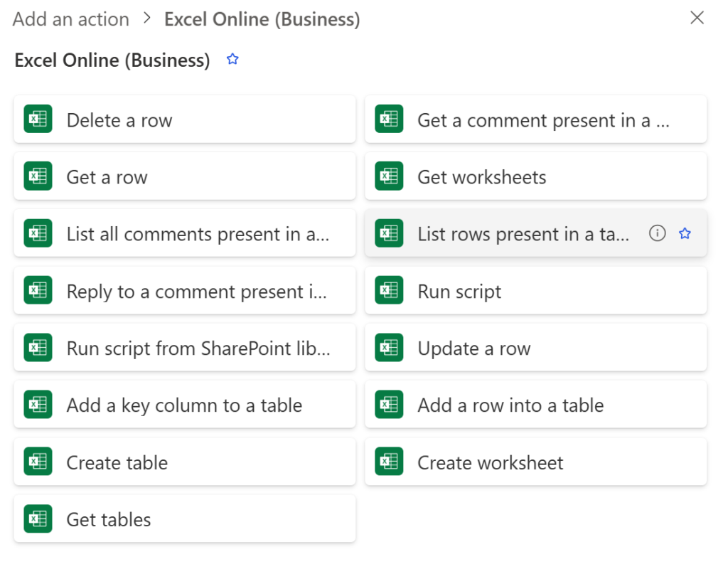Viewport: 728px width, 564px height.
Task: Open info icon for List rows action
Action: (658, 233)
